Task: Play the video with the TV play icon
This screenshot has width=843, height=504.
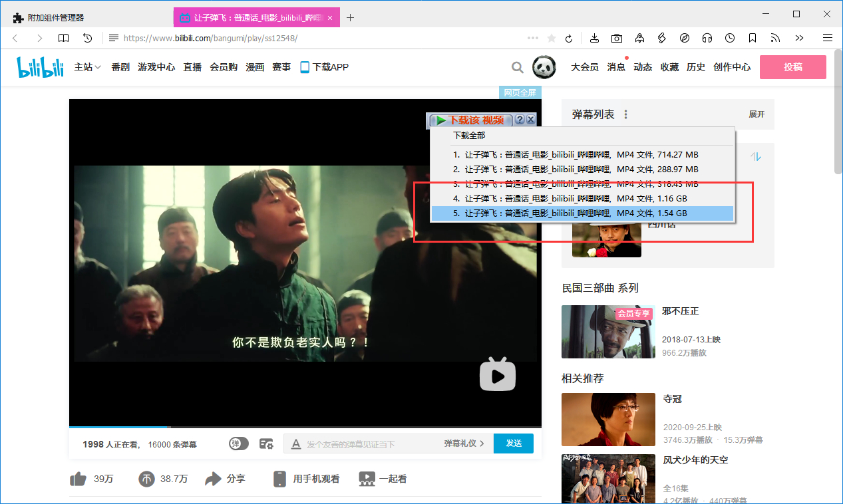Action: point(498,374)
